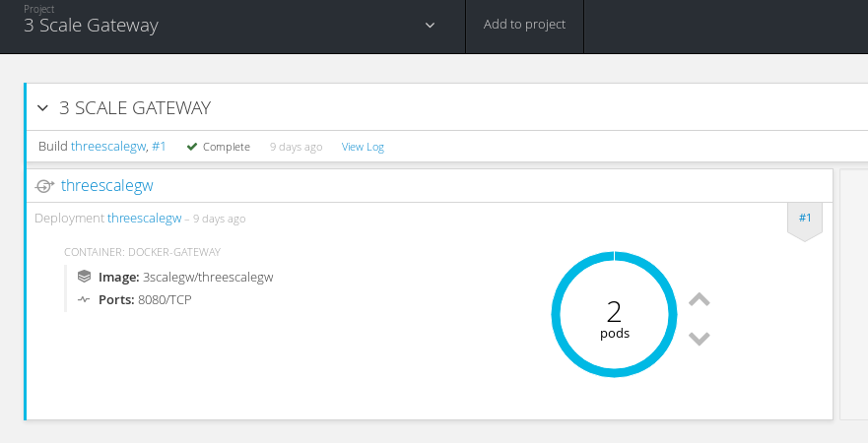Click the Add to project button
The image size is (868, 443).
(524, 25)
